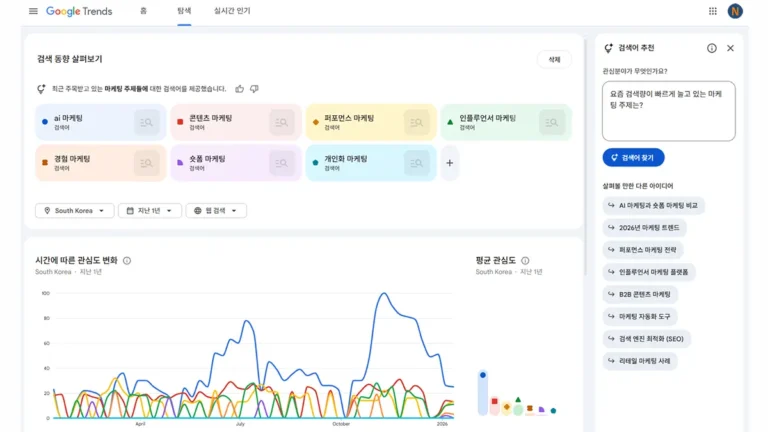
Task: Open the Google apps grid
Action: coord(713,11)
